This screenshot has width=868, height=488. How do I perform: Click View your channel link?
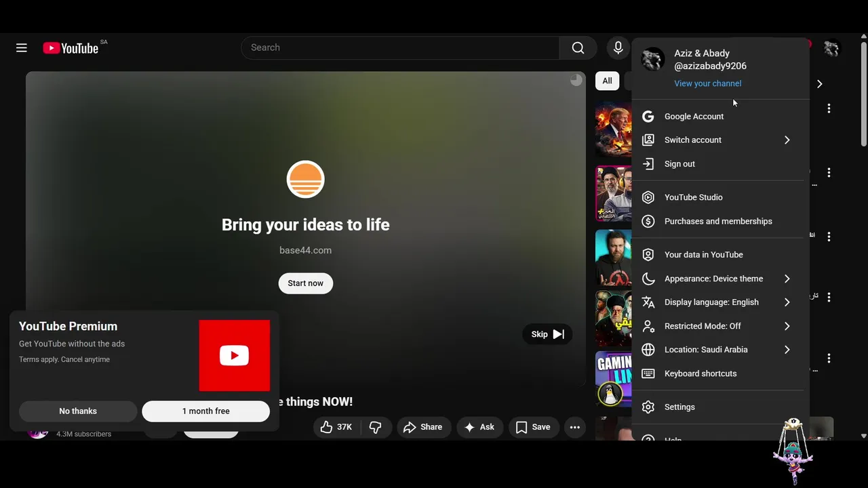coord(707,83)
